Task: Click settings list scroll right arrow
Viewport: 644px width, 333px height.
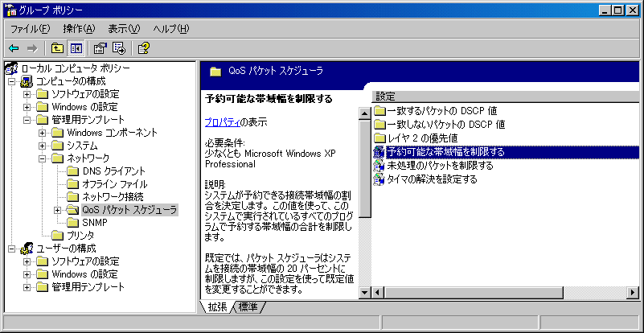Action: coord(634,293)
